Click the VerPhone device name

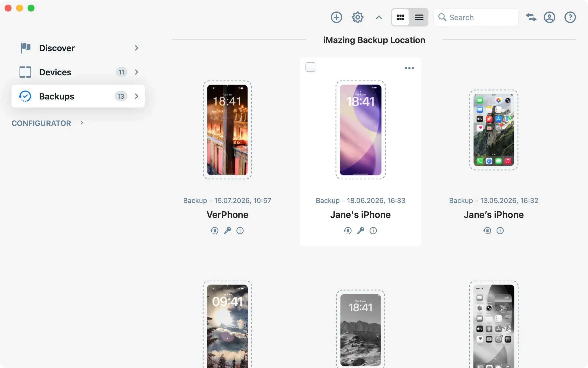(x=227, y=215)
